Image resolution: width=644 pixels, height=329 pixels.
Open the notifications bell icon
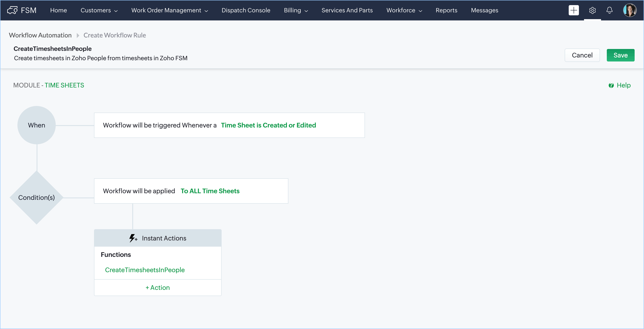[610, 10]
